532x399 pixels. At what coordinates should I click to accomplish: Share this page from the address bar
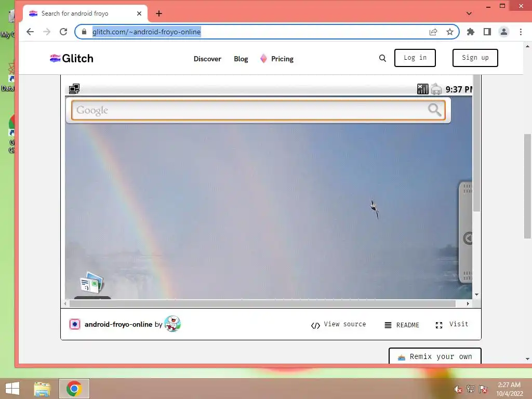433,32
